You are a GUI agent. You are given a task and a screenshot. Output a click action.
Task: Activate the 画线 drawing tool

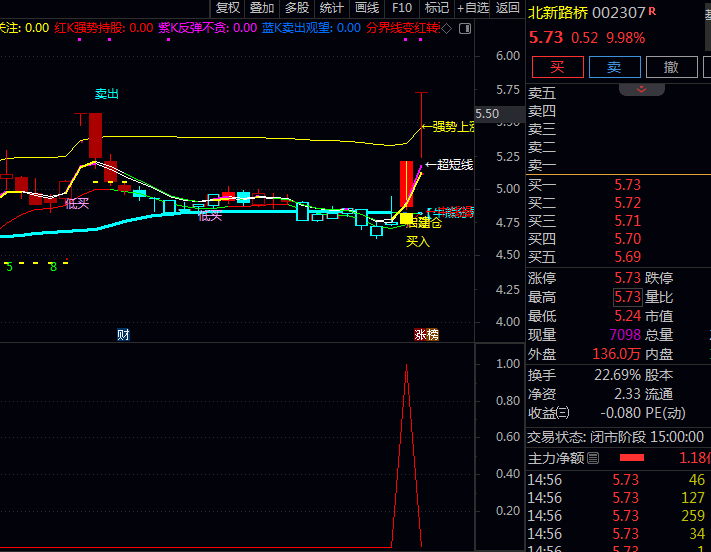tap(367, 8)
